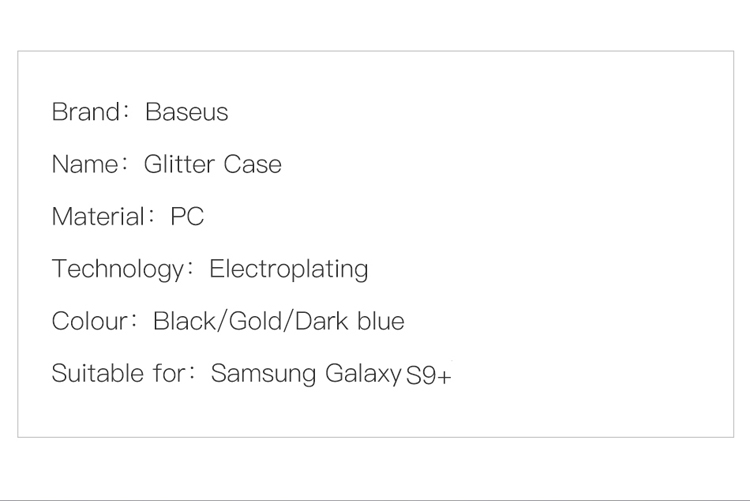
Task: Click the word Glitter in product name
Action: click(x=179, y=165)
